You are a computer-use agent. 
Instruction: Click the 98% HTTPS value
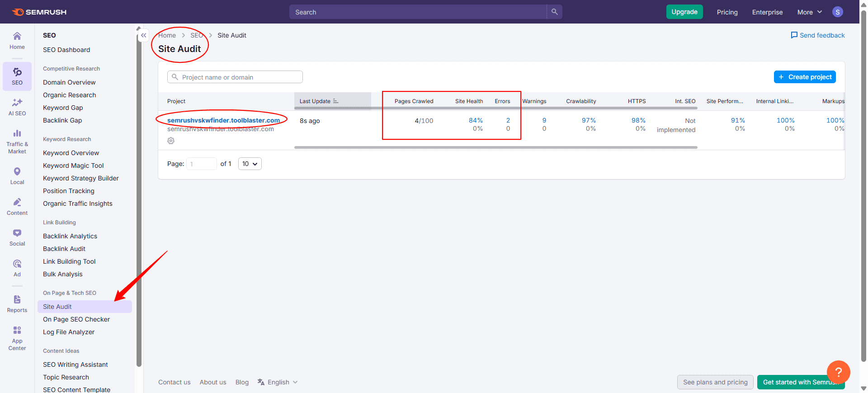(638, 120)
